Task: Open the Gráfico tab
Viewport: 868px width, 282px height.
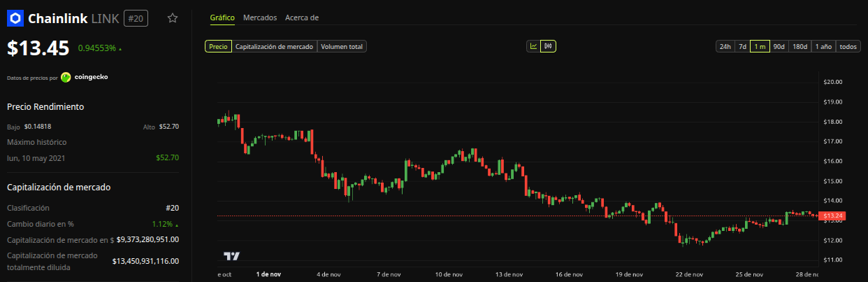Action: [222, 17]
